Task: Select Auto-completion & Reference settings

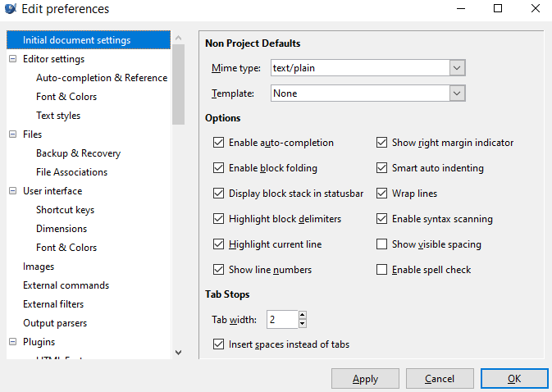Action: pos(101,78)
